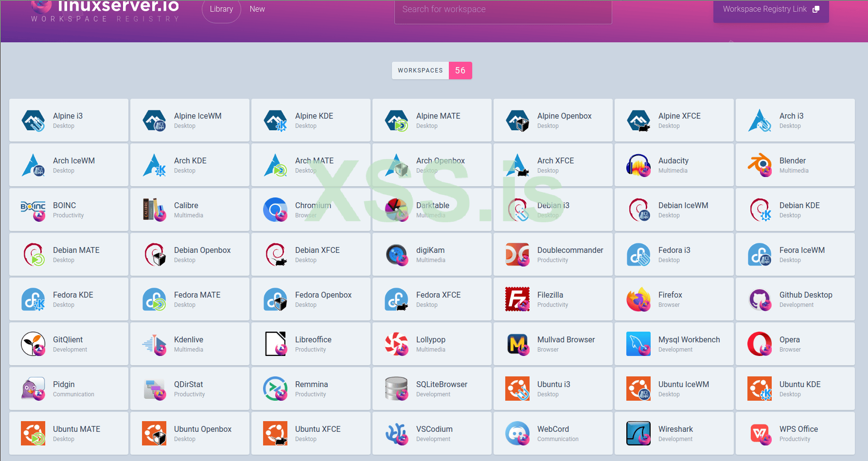Open the Arch KDE workspace
This screenshot has width=868, height=461.
point(190,165)
